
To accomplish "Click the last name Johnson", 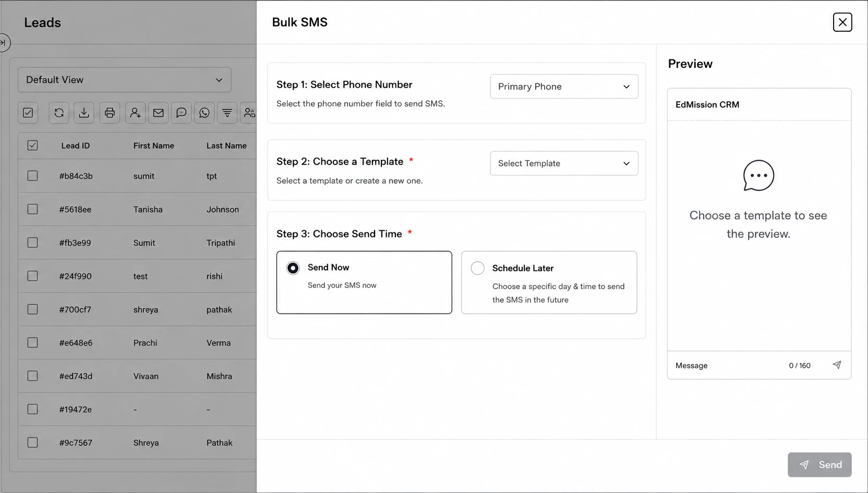I will [x=223, y=209].
